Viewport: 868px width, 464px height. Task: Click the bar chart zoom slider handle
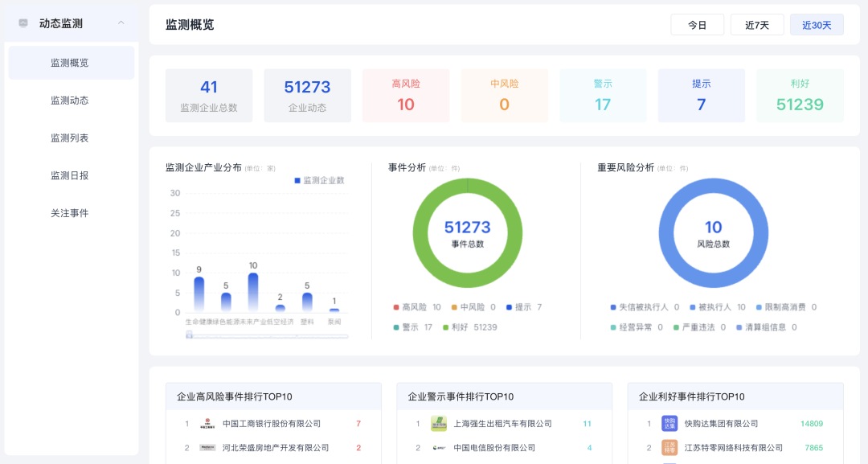click(190, 335)
